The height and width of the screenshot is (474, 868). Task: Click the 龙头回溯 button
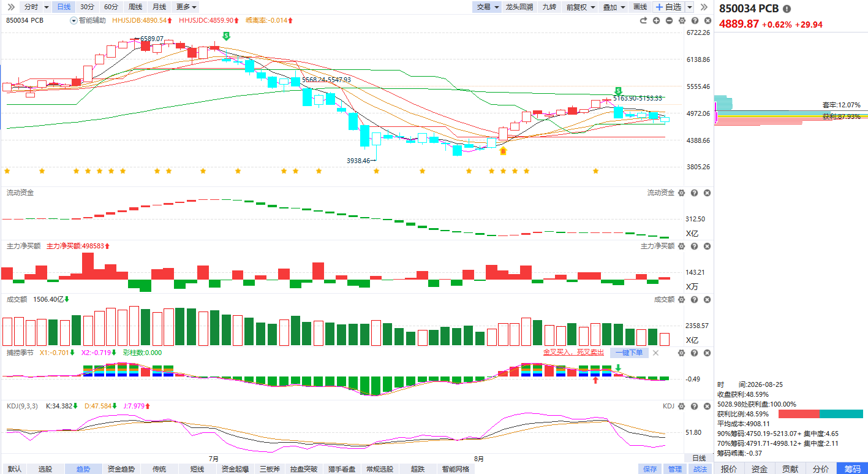tap(519, 7)
